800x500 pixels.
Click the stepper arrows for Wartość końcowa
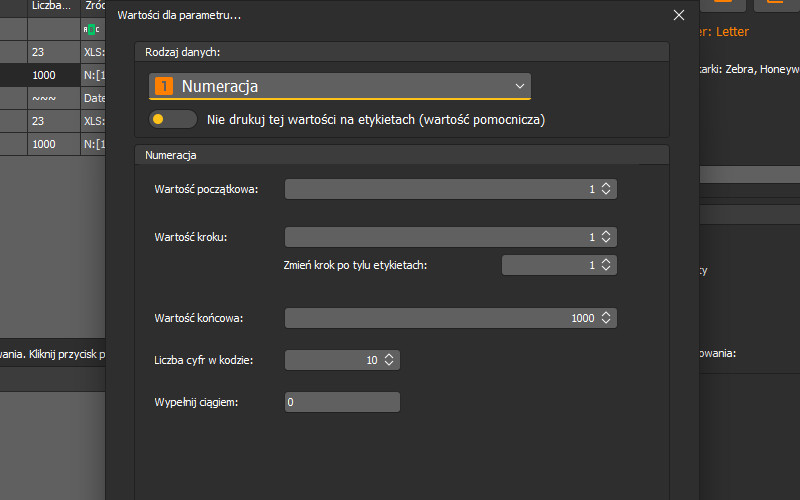(x=606, y=318)
